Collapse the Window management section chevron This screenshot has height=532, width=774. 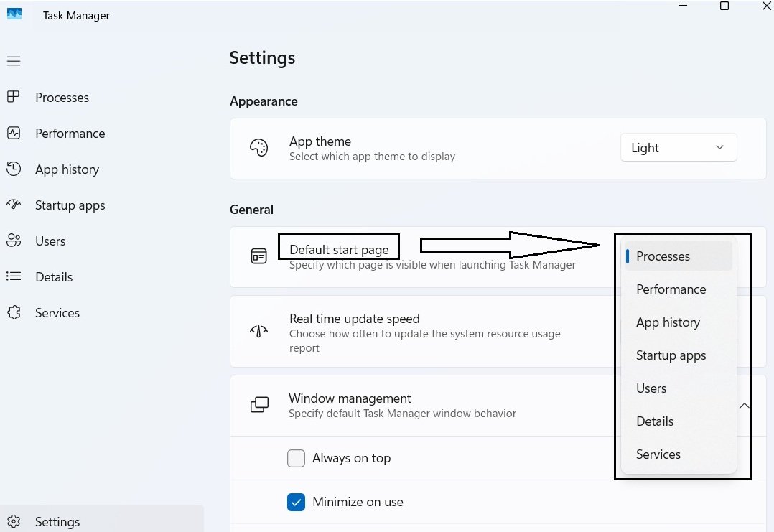click(745, 406)
